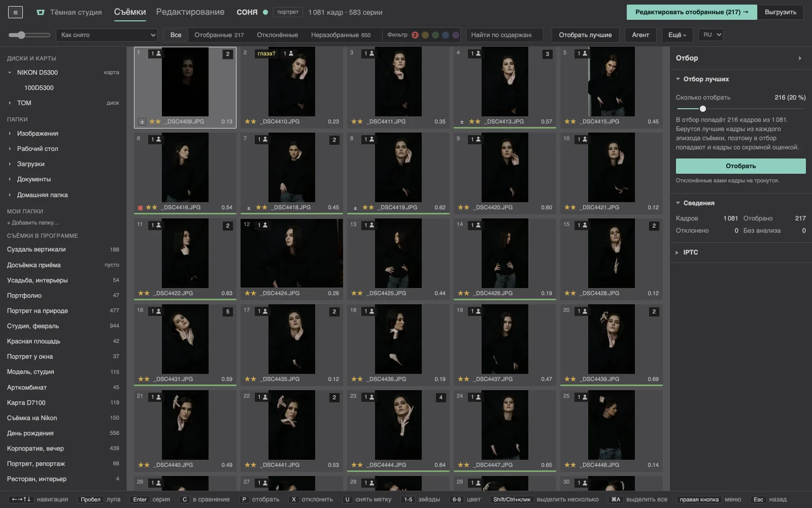Toggle the blue color filter
Image resolution: width=812 pixels, height=508 pixels.
point(446,35)
